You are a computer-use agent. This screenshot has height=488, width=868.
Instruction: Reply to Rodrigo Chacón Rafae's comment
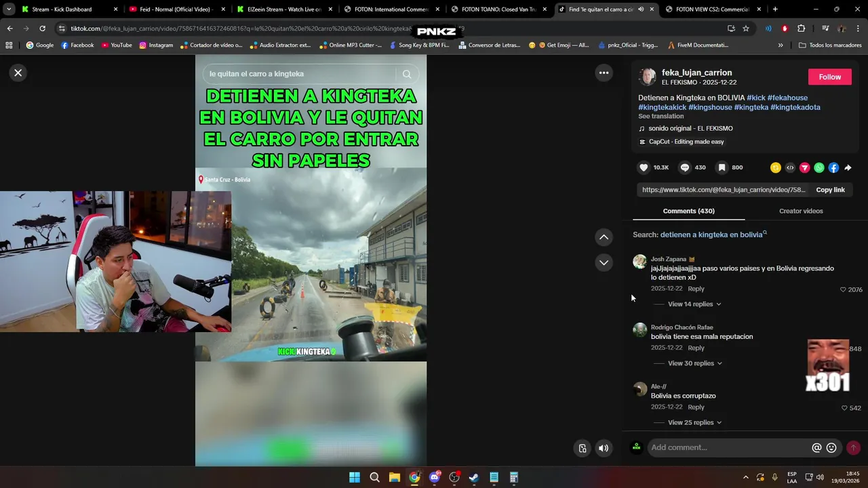pos(696,348)
